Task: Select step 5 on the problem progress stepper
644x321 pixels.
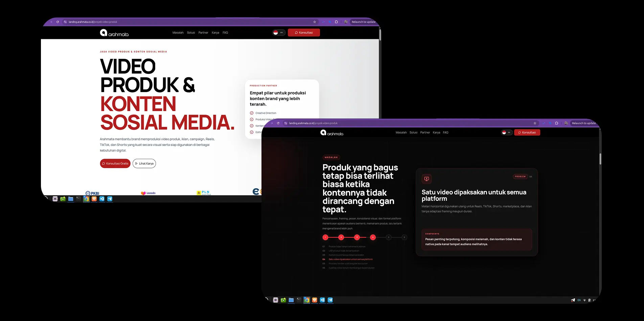Action: click(x=389, y=237)
